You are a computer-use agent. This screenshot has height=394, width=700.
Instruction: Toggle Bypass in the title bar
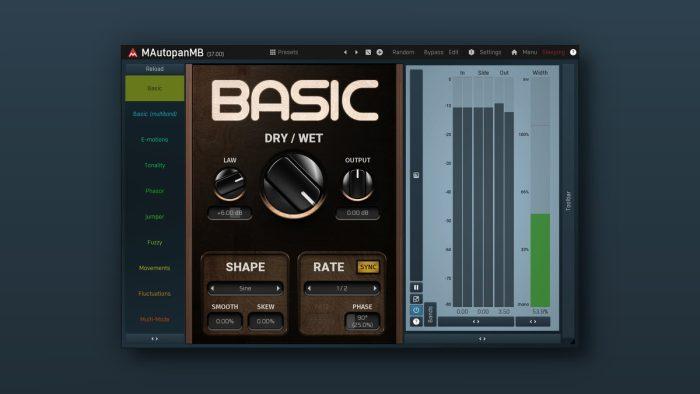[433, 52]
